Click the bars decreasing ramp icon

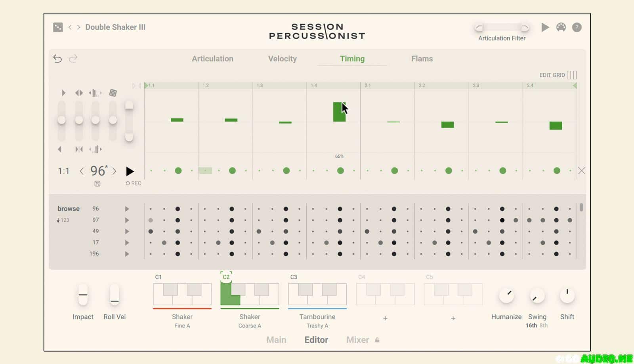(x=95, y=93)
